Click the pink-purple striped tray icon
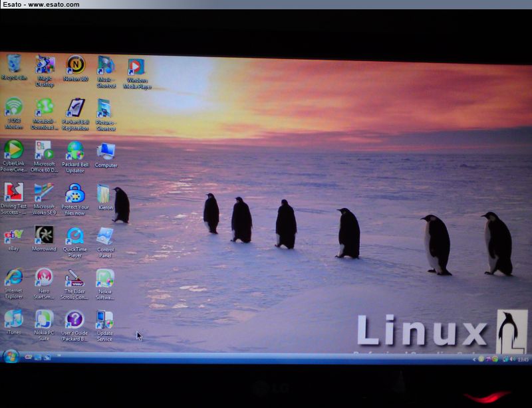The width and height of the screenshot is (532, 408). (488, 359)
